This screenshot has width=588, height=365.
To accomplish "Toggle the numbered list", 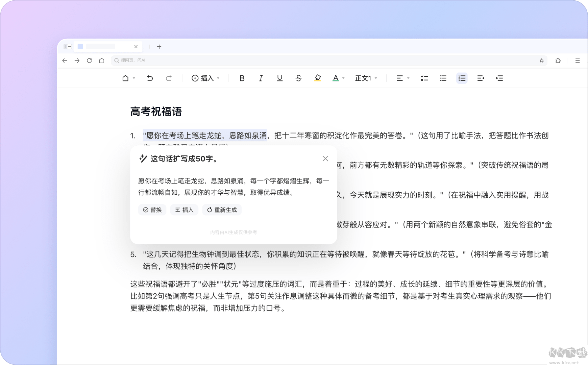I will click(462, 78).
